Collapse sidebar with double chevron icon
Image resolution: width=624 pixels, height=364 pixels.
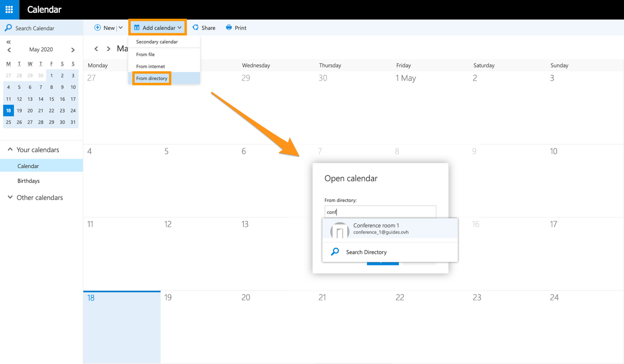coord(8,42)
